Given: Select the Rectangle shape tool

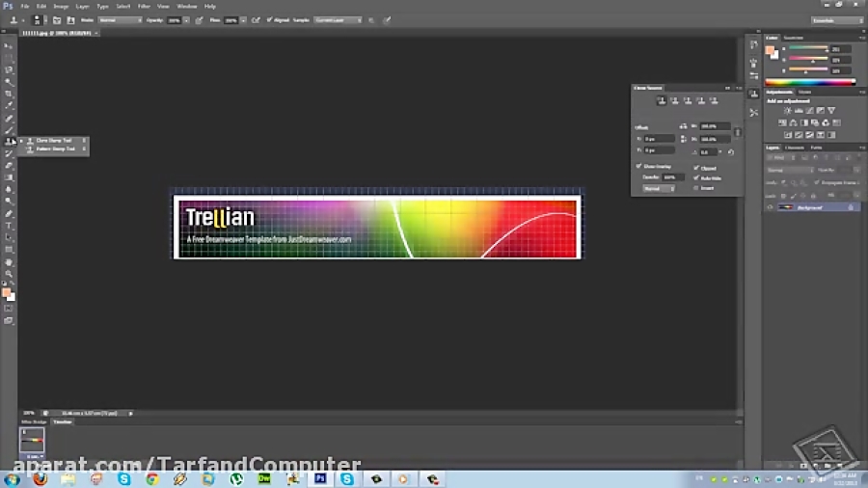Looking at the screenshot, I should [9, 250].
